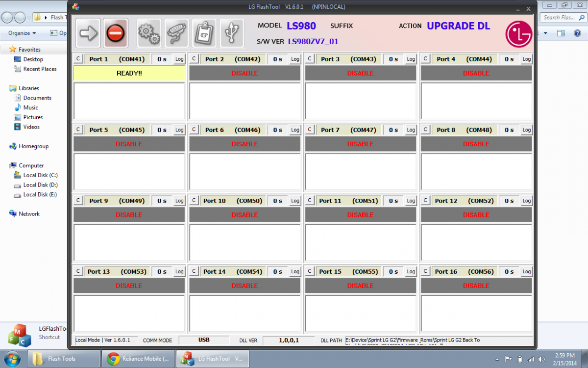Click the volume icon in system tray
Viewport: 588px width, 368px height.
[x=542, y=359]
